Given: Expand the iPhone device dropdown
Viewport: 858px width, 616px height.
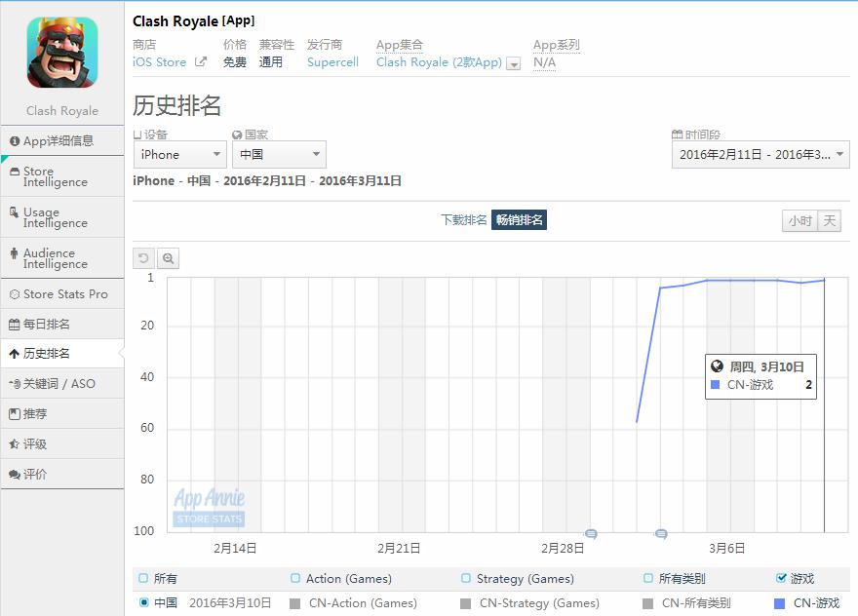Looking at the screenshot, I should pos(179,154).
